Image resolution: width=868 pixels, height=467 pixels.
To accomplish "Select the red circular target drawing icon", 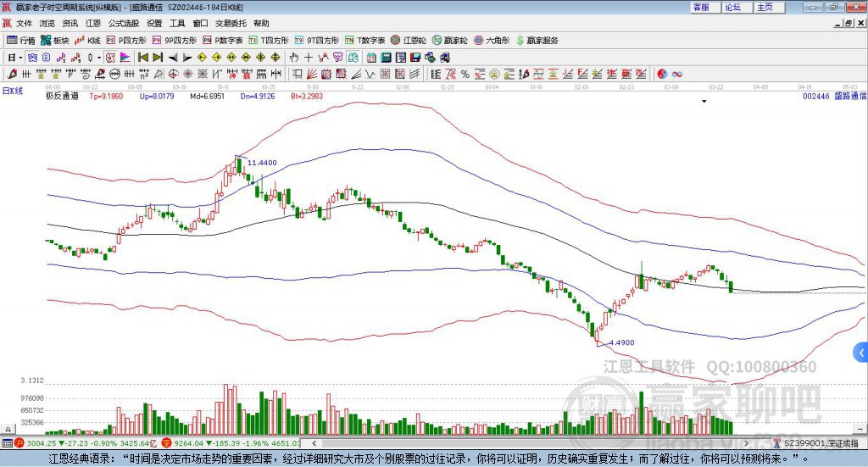I will tap(173, 74).
